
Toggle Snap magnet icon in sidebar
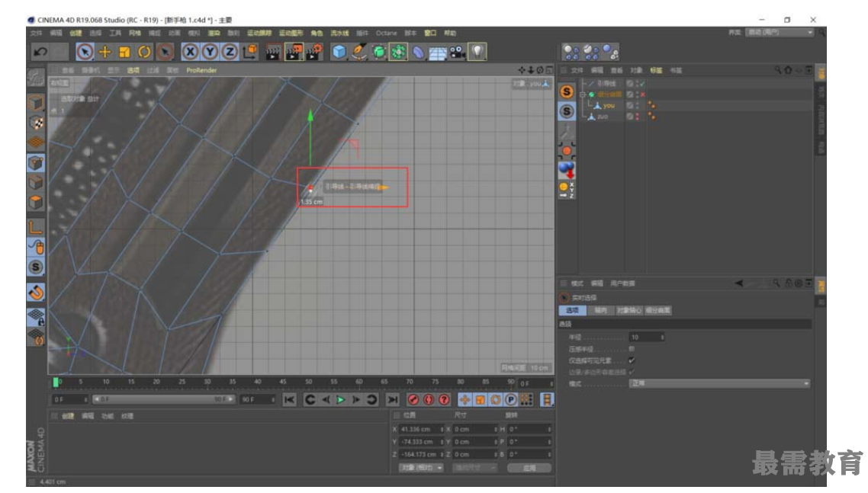(36, 292)
